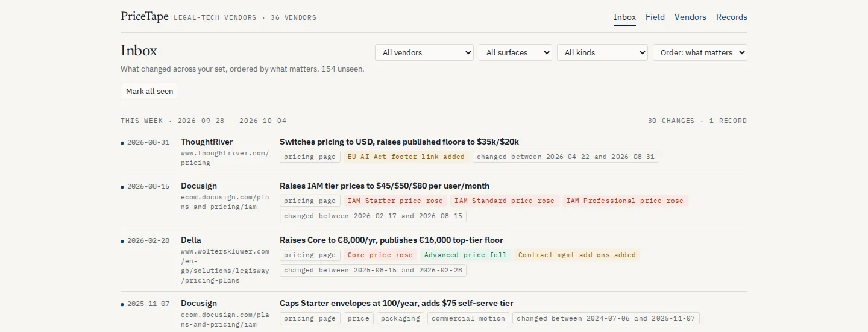Click the 2026-02-28 date on Della row
This screenshot has width=868, height=332.
[148, 240]
